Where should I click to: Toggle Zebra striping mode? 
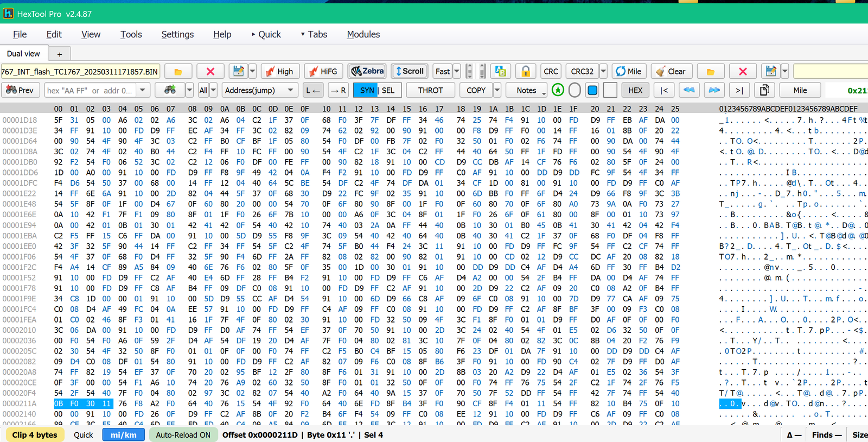[x=367, y=71]
